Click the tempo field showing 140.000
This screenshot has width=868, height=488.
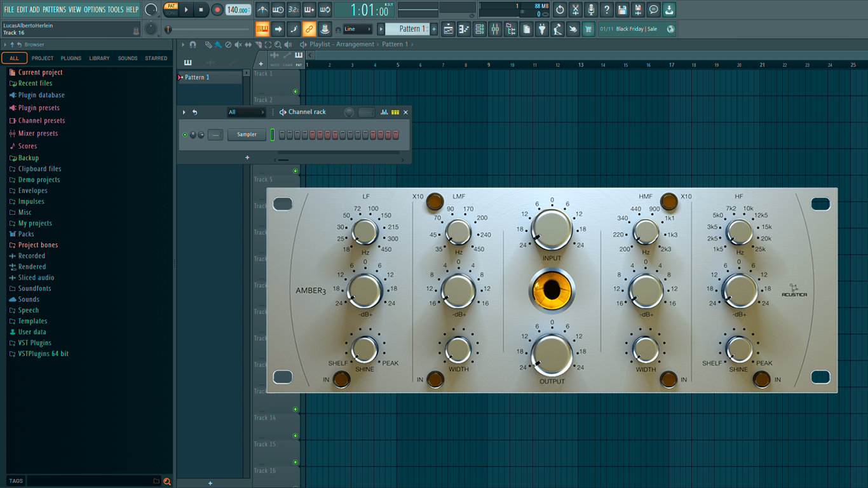click(x=238, y=10)
